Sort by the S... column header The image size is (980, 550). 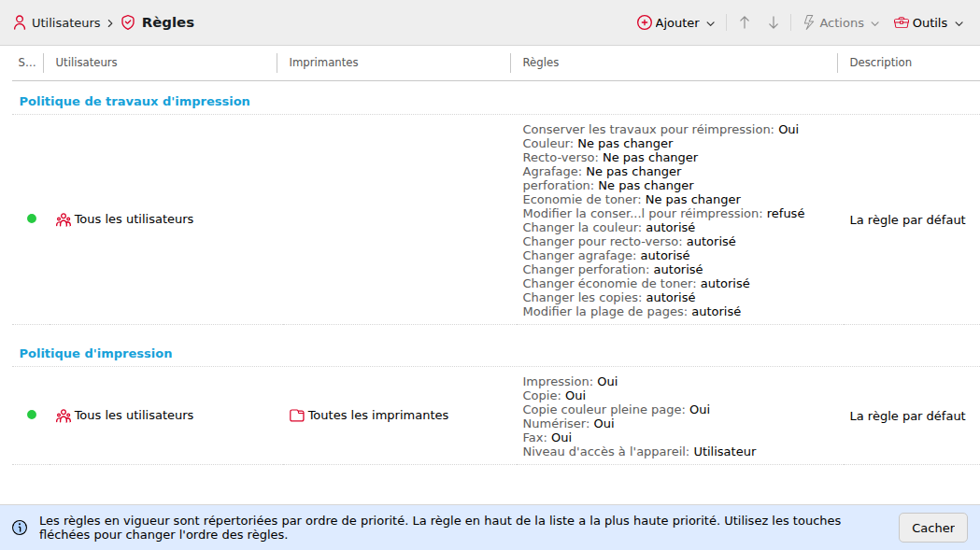(27, 63)
